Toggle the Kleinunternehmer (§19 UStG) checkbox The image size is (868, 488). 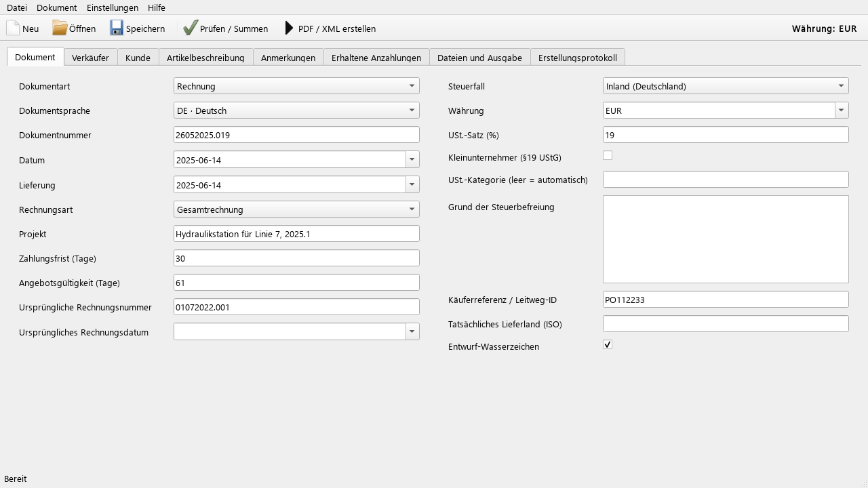click(608, 155)
